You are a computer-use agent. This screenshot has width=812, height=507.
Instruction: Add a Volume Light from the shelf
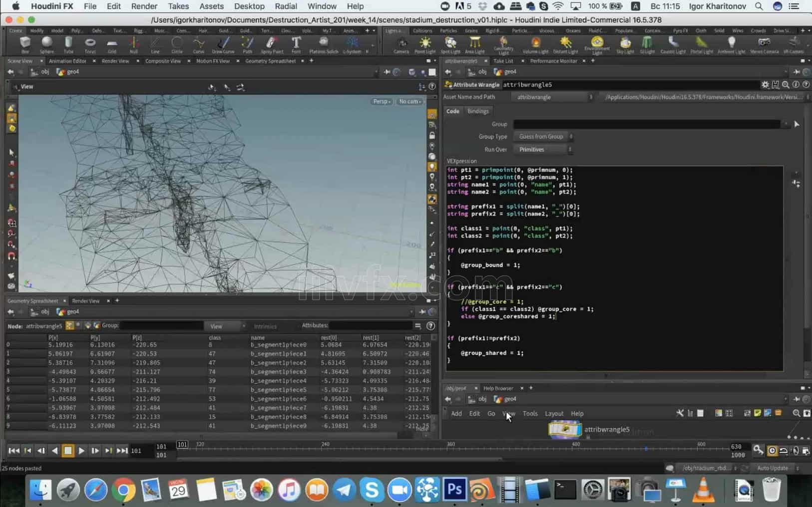(535, 44)
